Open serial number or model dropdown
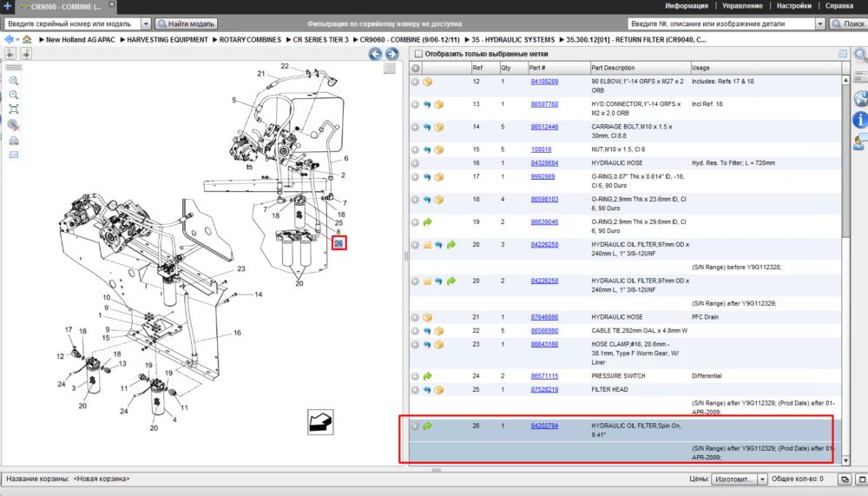868x496 pixels. coord(146,23)
